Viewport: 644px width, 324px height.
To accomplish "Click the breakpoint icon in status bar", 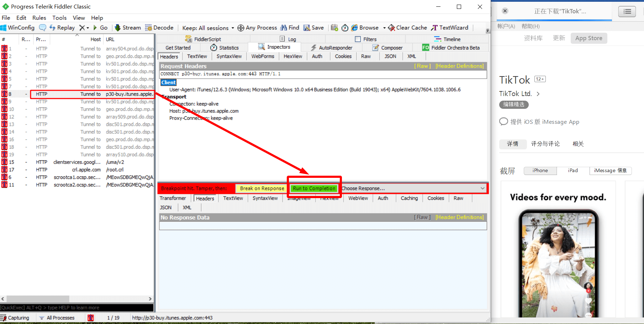I will coord(91,318).
